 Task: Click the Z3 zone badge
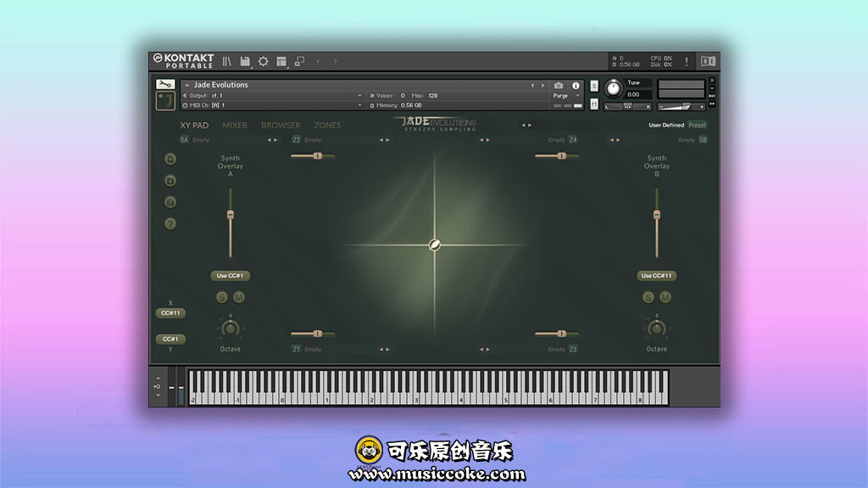point(573,349)
